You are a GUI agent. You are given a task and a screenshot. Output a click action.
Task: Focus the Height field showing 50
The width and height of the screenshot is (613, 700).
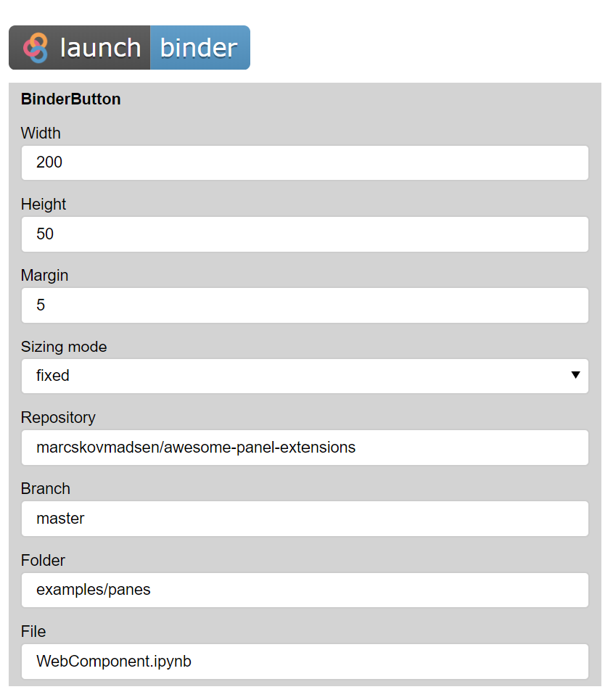click(x=305, y=234)
